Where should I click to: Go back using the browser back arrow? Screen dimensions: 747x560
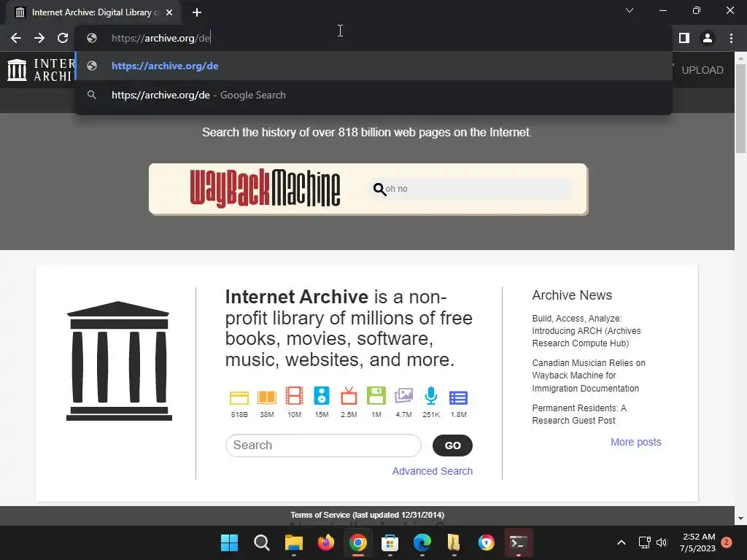pyautogui.click(x=16, y=38)
